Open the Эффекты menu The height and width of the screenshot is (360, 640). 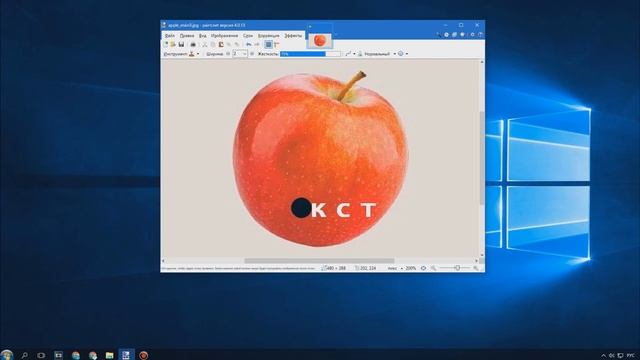[x=293, y=36]
